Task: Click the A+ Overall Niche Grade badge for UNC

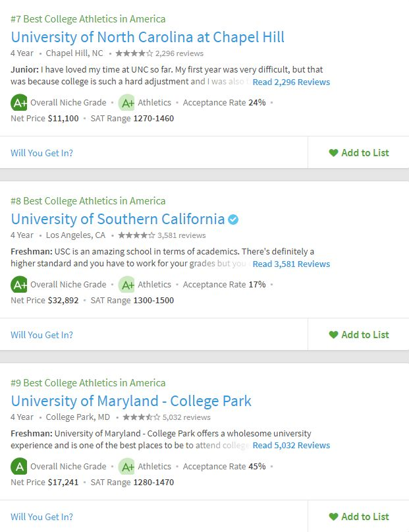Action: (x=19, y=102)
